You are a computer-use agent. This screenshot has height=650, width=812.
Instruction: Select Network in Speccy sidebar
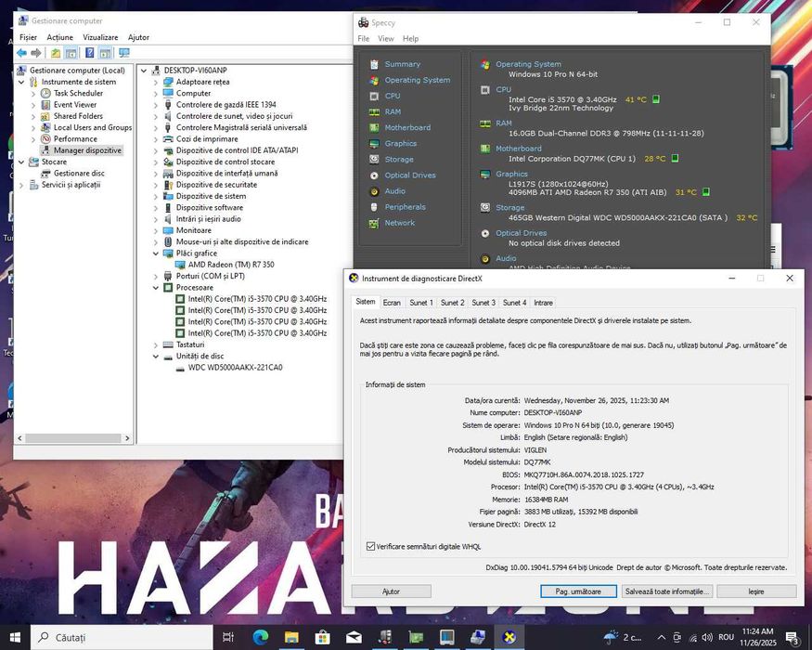pyautogui.click(x=399, y=223)
